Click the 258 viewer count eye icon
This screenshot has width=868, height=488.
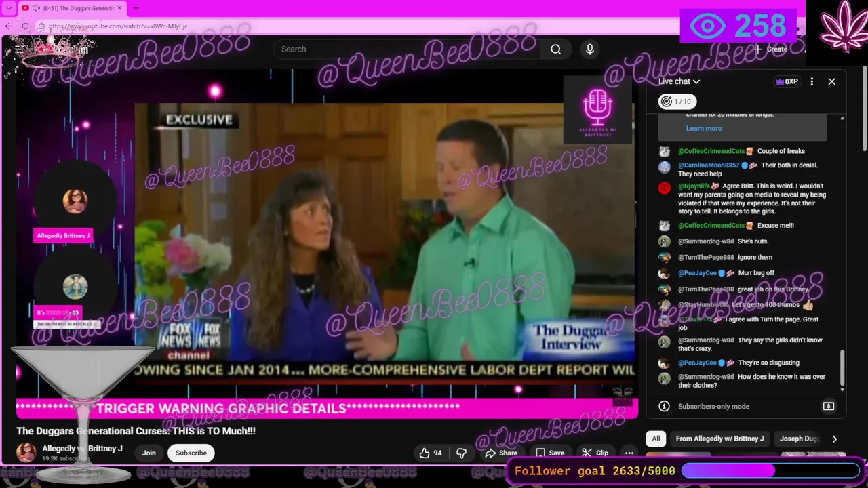707,26
